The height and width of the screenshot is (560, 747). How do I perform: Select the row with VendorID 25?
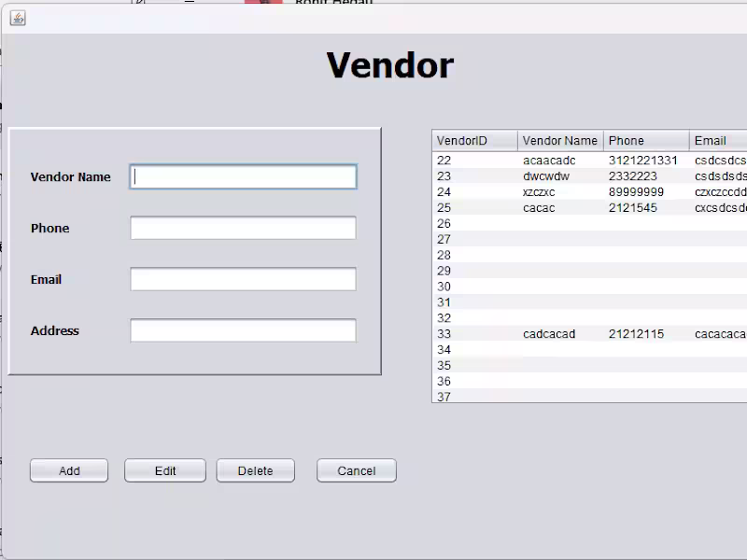click(590, 207)
